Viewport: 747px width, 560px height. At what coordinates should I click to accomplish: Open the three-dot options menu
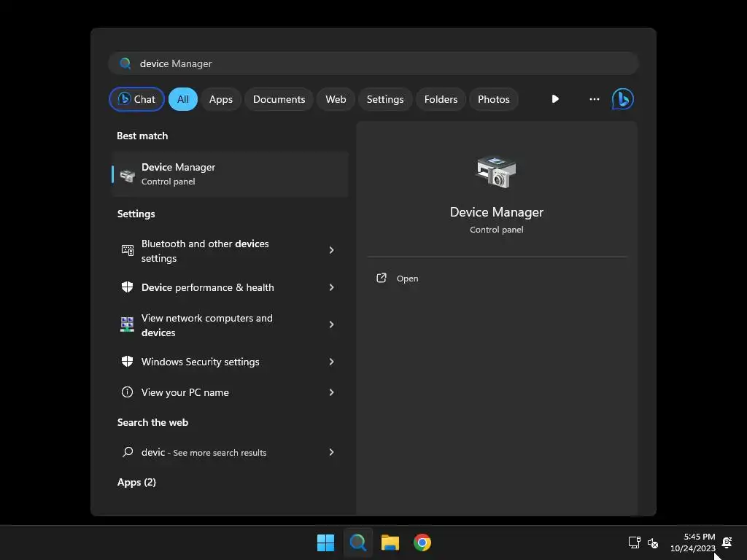[x=594, y=99]
